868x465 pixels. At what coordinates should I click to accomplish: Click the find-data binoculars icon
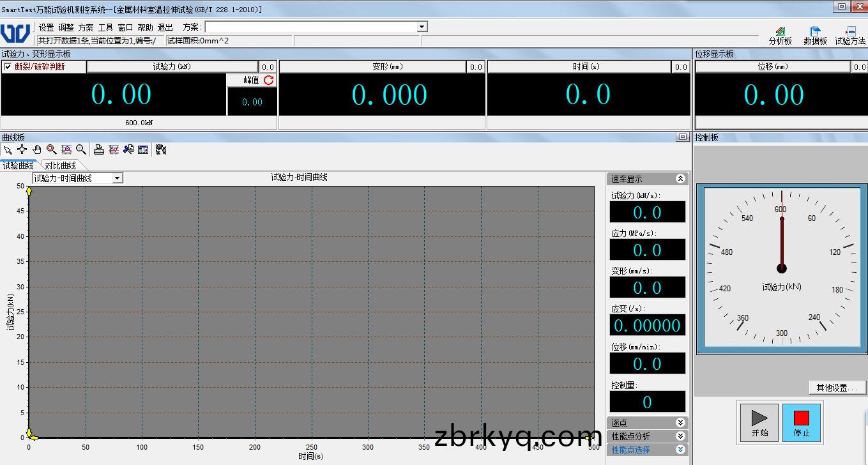tap(128, 149)
